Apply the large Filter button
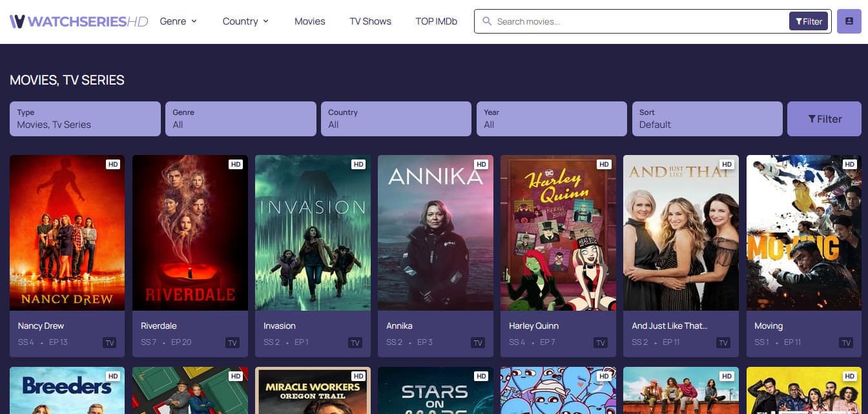This screenshot has width=868, height=414. pos(824,119)
